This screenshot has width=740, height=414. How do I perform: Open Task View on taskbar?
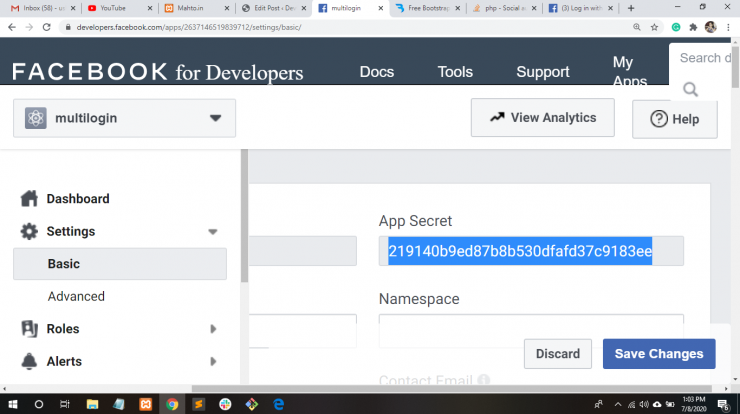(65, 405)
